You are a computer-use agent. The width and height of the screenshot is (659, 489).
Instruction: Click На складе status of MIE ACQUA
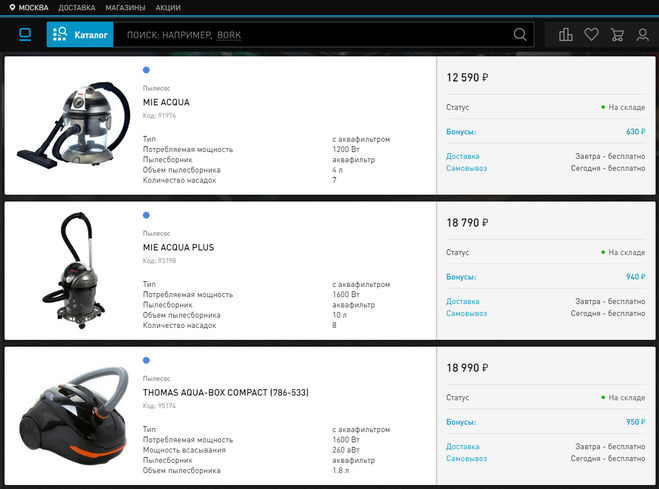point(623,108)
